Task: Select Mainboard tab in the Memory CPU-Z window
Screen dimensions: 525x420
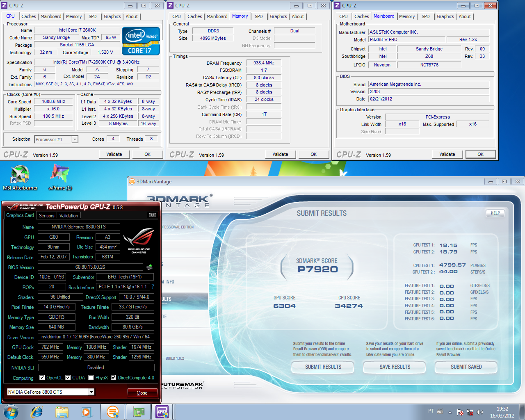Action: pyautogui.click(x=217, y=16)
